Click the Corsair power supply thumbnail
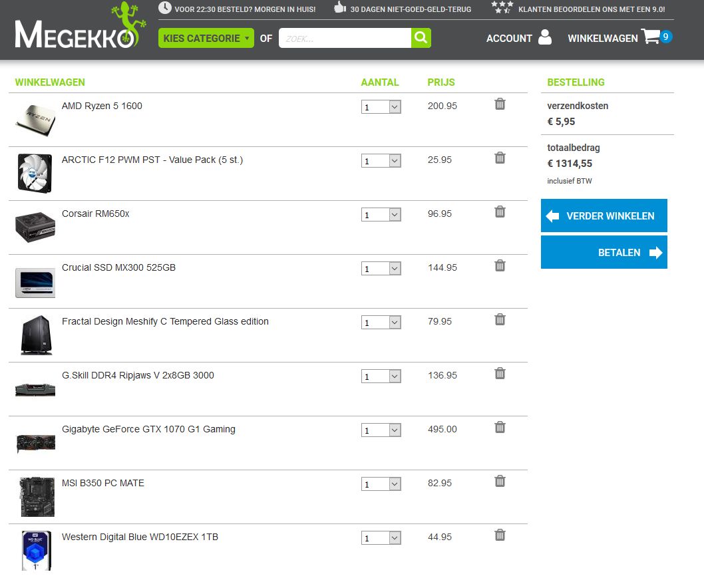This screenshot has width=704, height=588. tap(35, 227)
